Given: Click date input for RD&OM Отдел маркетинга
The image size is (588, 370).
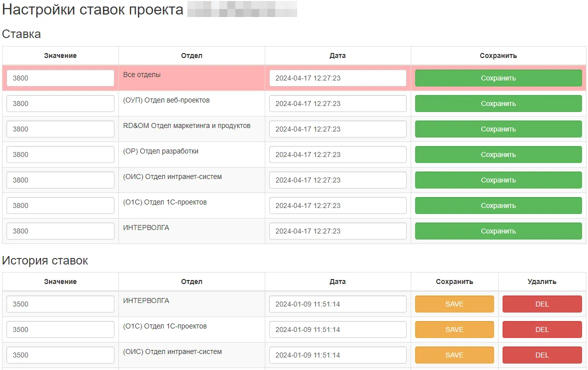Looking at the screenshot, I should 338,129.
